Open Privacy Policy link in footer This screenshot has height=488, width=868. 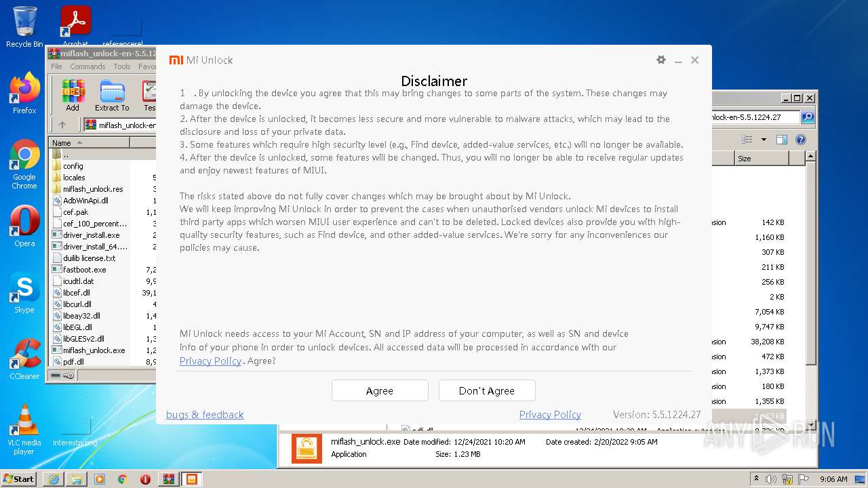click(550, 414)
